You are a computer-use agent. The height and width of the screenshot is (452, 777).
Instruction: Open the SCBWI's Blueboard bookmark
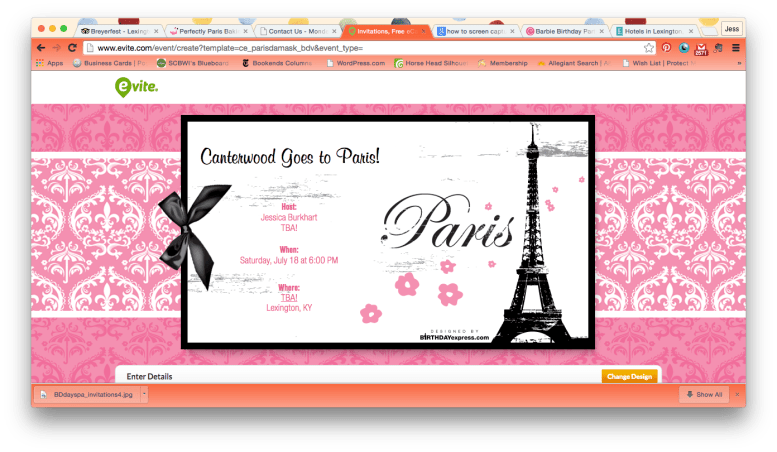(193, 63)
